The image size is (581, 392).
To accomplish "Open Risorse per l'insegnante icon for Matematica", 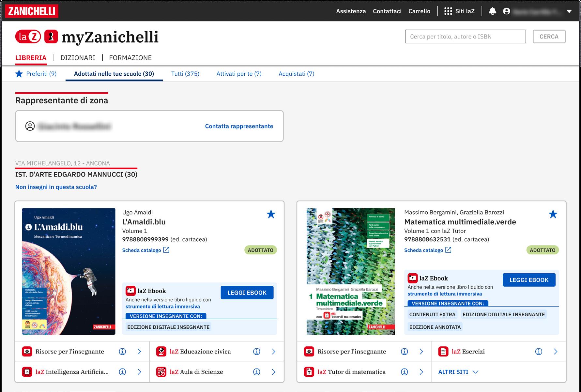I will tap(309, 352).
